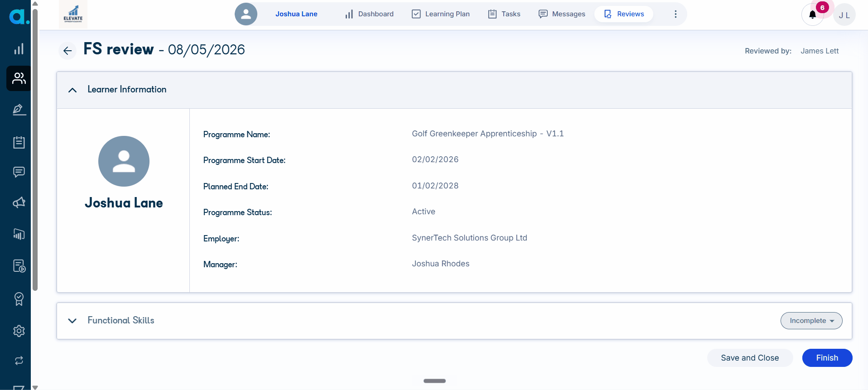Click the Employer: label
868x390 pixels.
click(221, 239)
